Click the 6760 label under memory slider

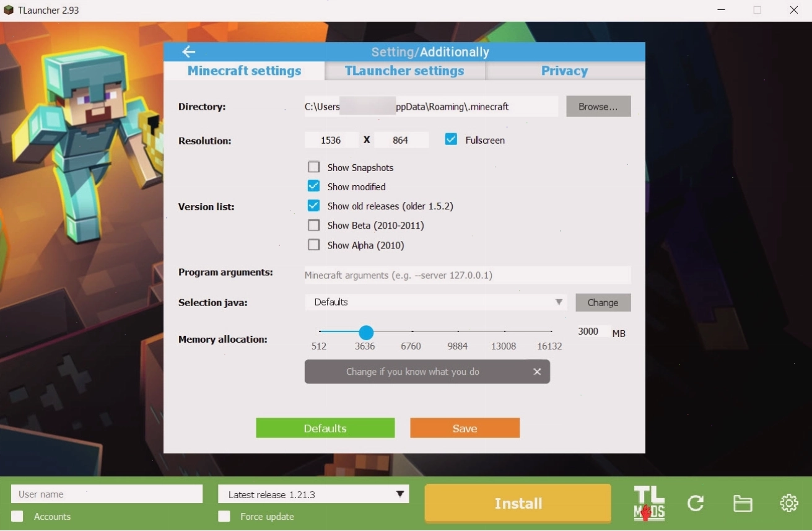[411, 346]
